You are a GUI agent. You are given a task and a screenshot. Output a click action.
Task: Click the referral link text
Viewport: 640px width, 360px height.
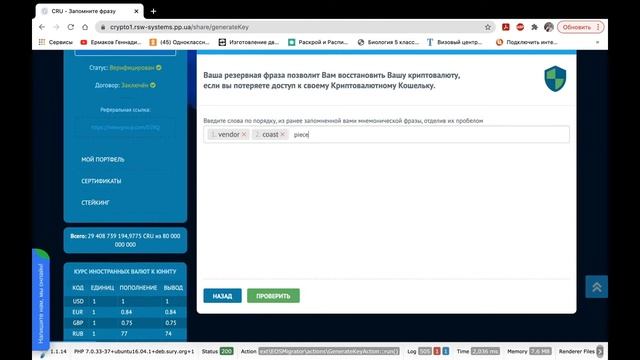pos(125,127)
